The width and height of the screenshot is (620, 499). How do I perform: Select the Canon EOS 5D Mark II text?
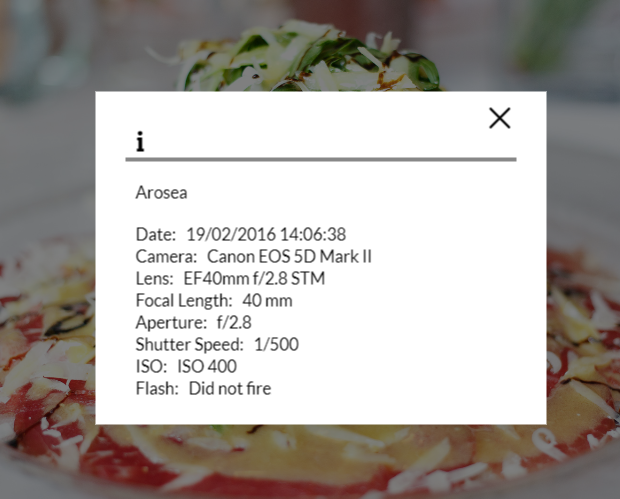(289, 256)
